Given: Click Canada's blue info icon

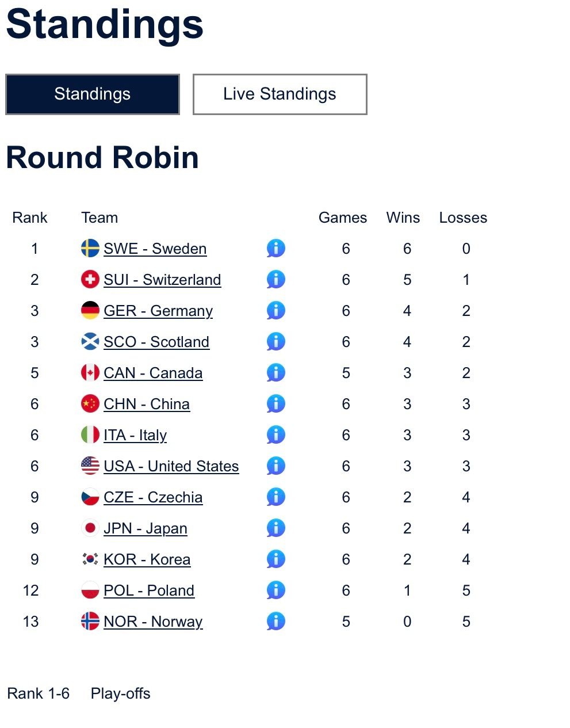Looking at the screenshot, I should (x=276, y=373).
